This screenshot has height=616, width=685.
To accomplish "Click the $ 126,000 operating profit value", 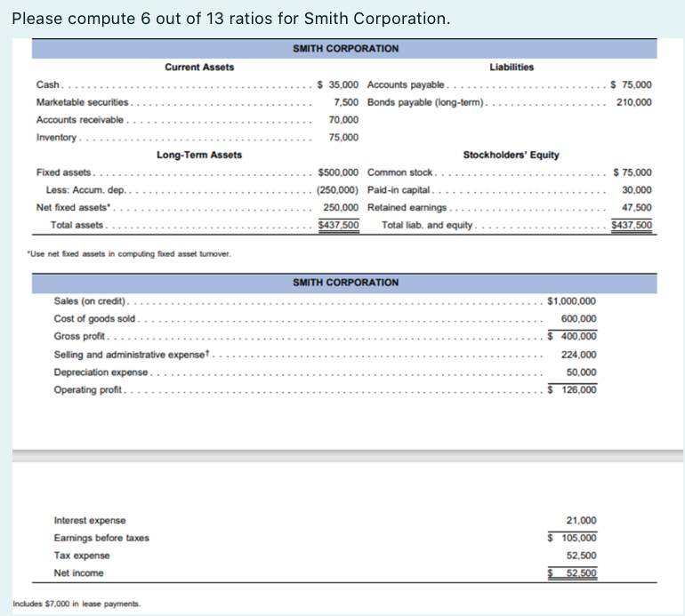I will [x=572, y=390].
